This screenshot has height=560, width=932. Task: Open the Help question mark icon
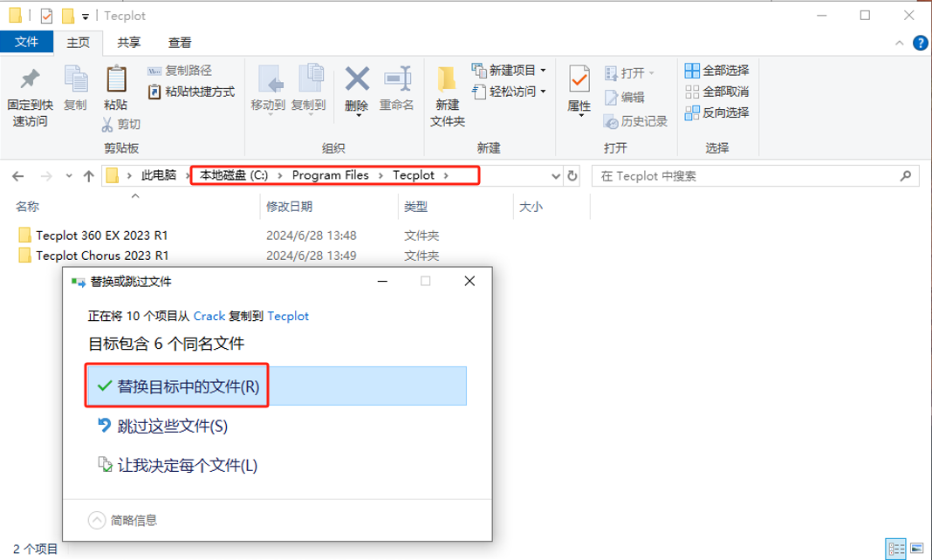[x=920, y=43]
